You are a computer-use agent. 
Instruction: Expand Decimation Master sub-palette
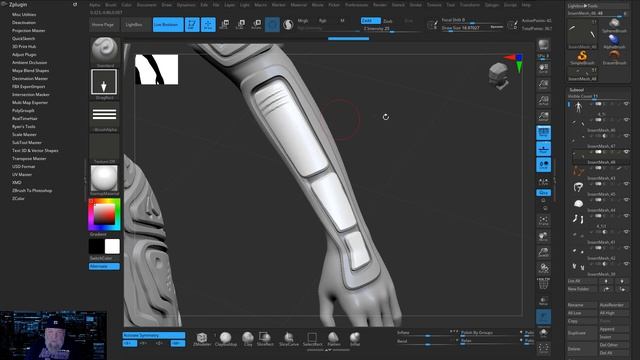click(x=30, y=78)
